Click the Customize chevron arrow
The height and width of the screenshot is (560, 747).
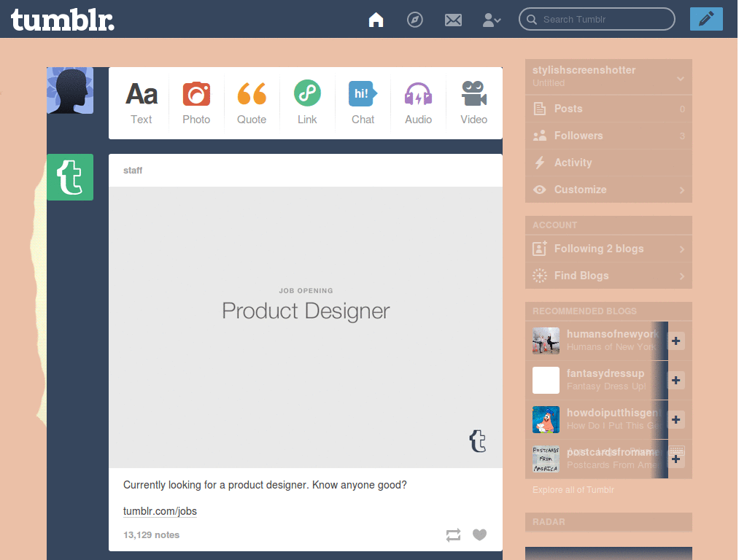[682, 190]
